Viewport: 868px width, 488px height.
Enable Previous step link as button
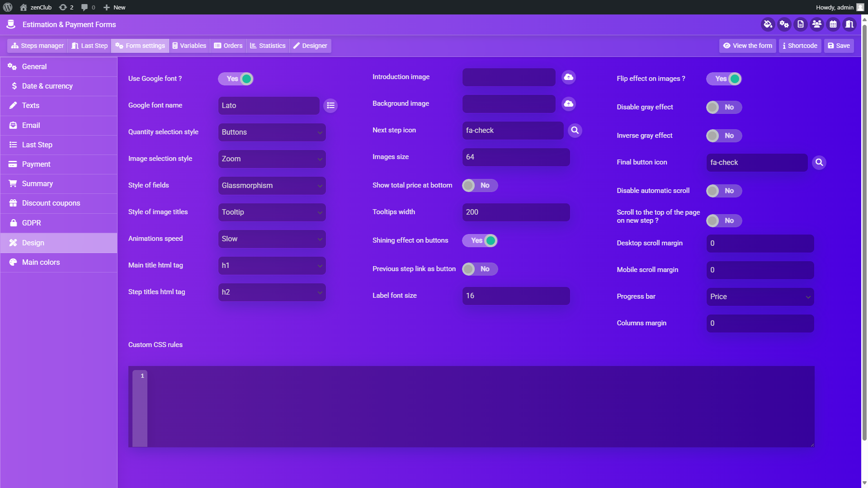[x=480, y=269]
